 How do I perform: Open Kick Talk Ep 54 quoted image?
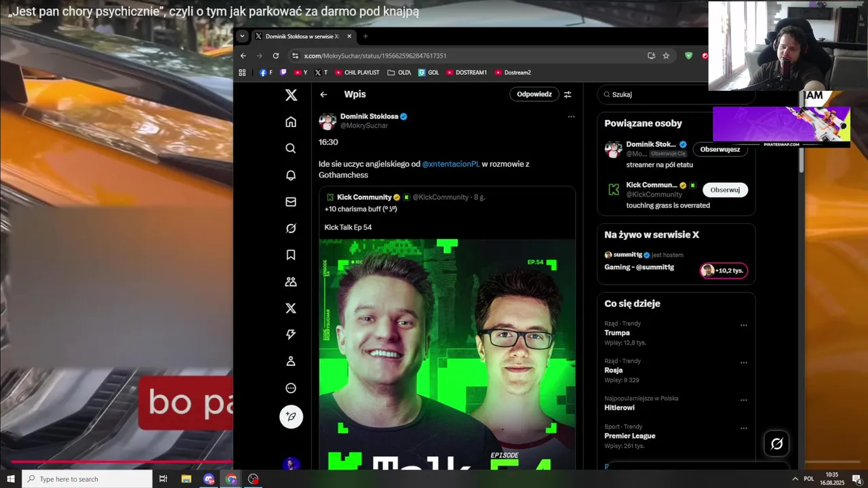pos(447,354)
